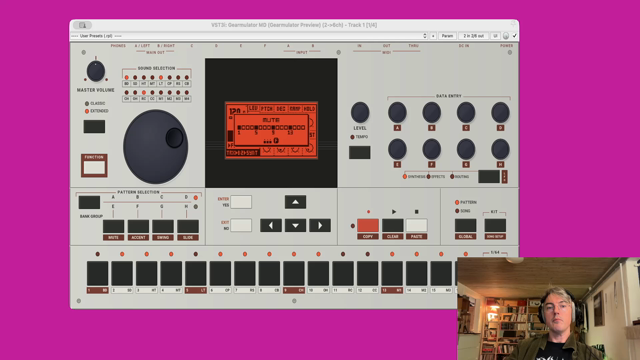This screenshot has height=360, width=640.
Task: Click the Synthesis/Effects/Routing page button
Action: coord(489,176)
